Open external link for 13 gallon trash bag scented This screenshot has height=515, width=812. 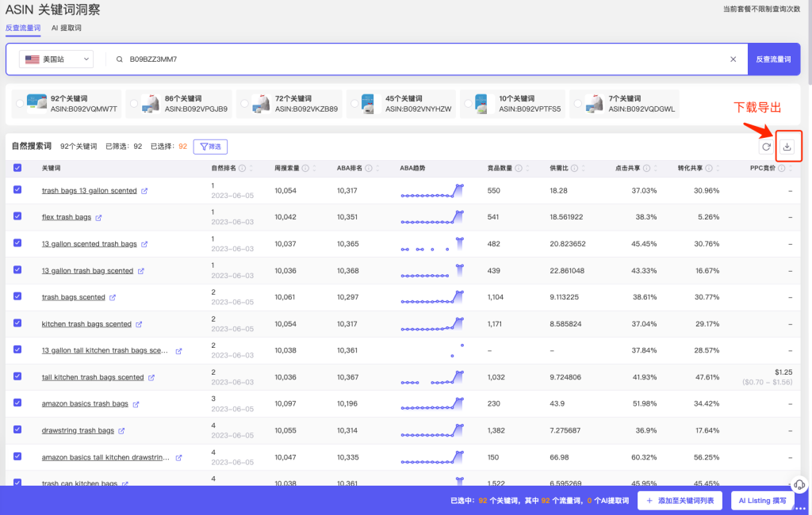(141, 271)
